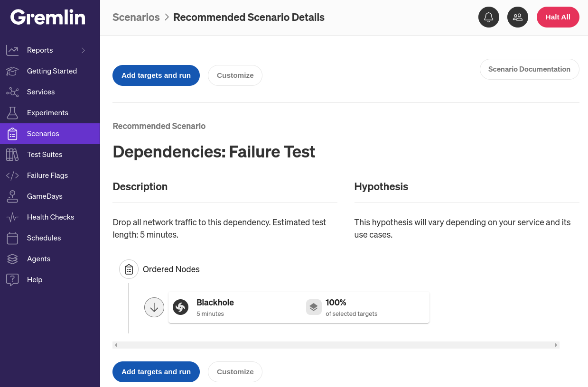Open Scenario Documentation
The height and width of the screenshot is (387, 588).
coord(529,69)
